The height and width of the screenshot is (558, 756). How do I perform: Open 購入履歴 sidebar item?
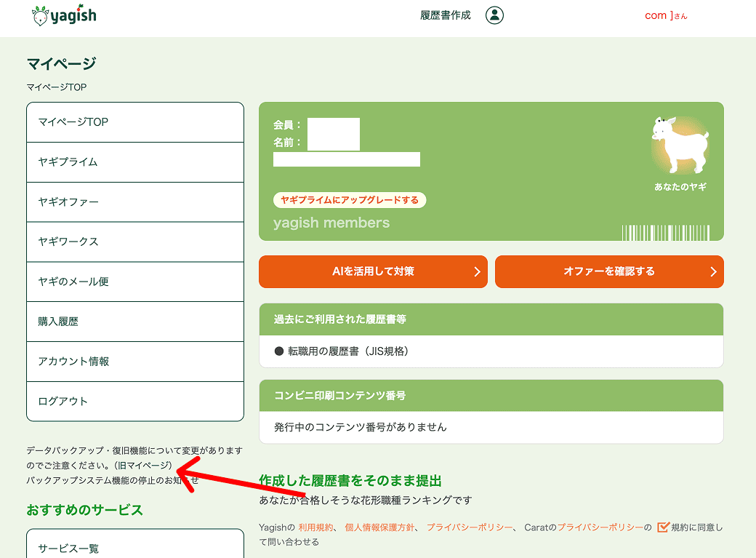tap(135, 322)
